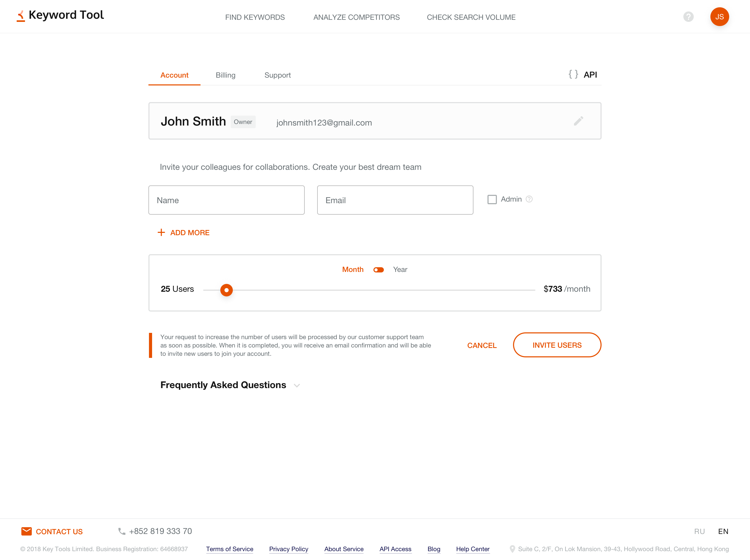The height and width of the screenshot is (560, 750).
Task: Click the pencil edit icon for John Smith
Action: point(578,121)
